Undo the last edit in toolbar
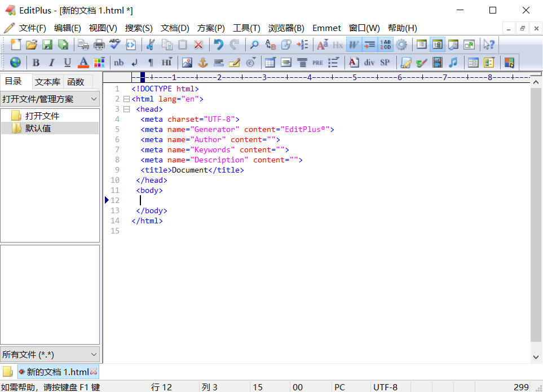 tap(219, 45)
